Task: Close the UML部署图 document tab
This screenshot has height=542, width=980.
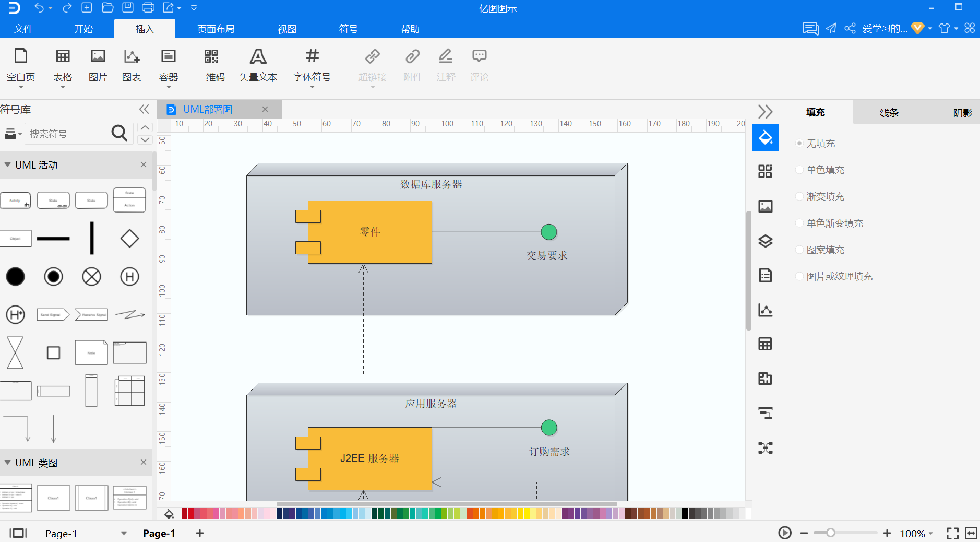Action: 265,109
